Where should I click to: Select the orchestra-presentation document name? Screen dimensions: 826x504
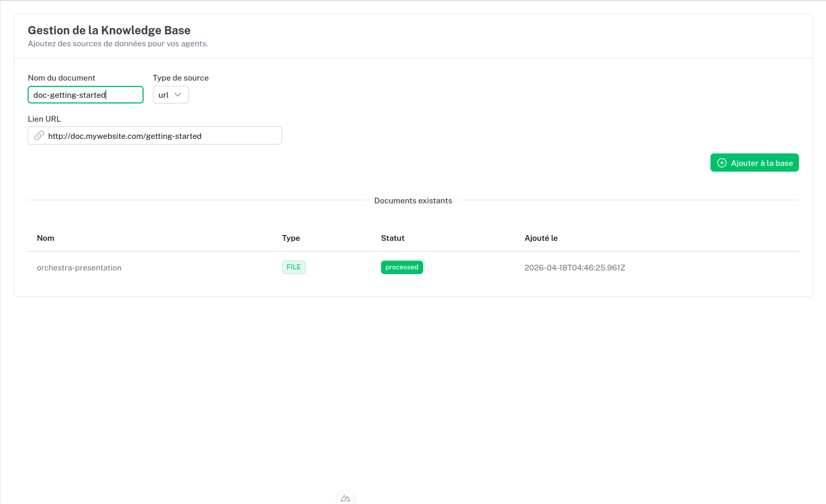tap(79, 268)
